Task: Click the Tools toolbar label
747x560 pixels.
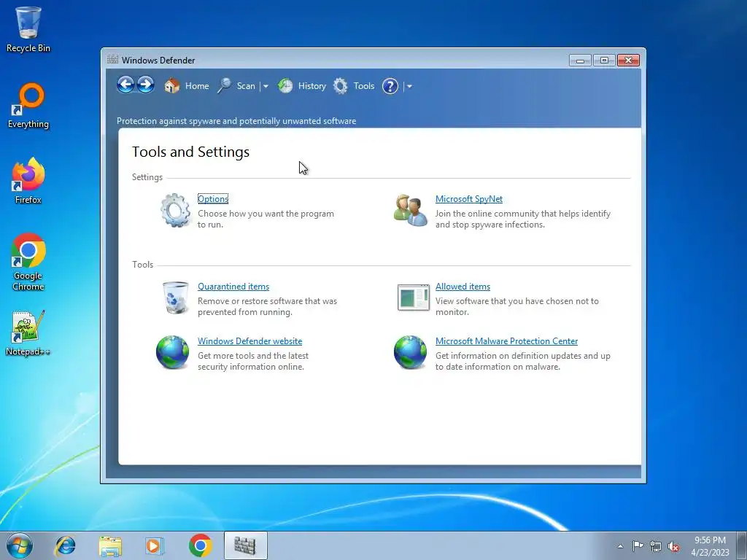Action: point(364,86)
